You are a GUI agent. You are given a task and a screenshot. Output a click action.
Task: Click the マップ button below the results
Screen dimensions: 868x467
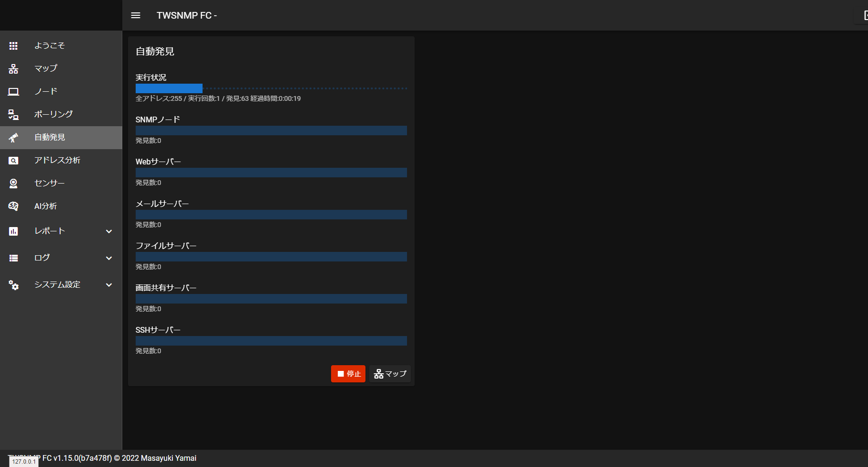[390, 374]
